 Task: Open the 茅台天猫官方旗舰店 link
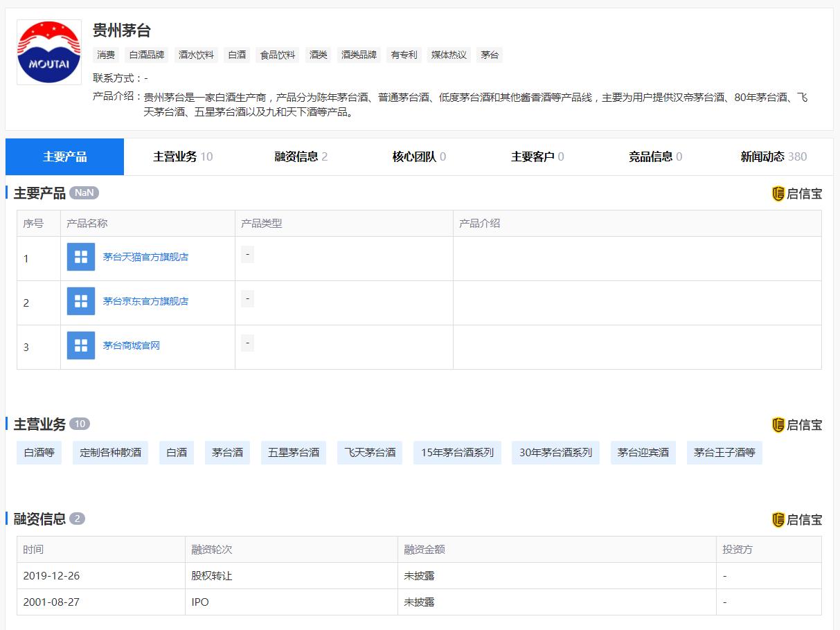click(x=145, y=257)
